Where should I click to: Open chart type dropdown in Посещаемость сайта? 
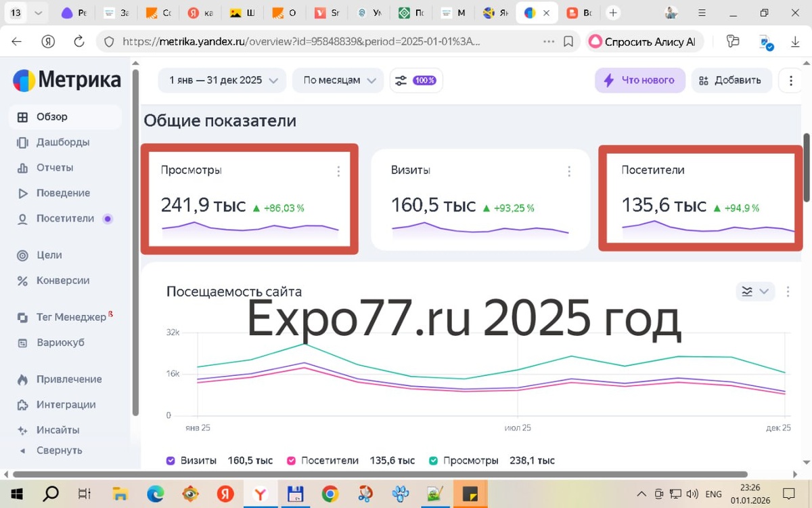pyautogui.click(x=755, y=291)
